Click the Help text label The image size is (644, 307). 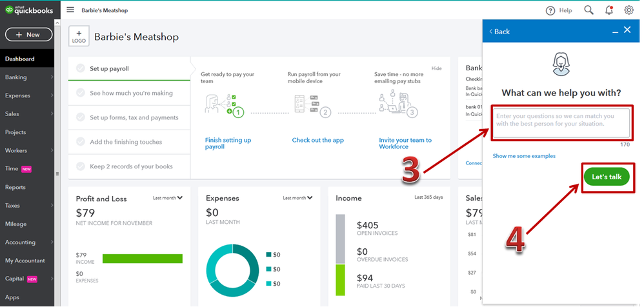coord(565,11)
